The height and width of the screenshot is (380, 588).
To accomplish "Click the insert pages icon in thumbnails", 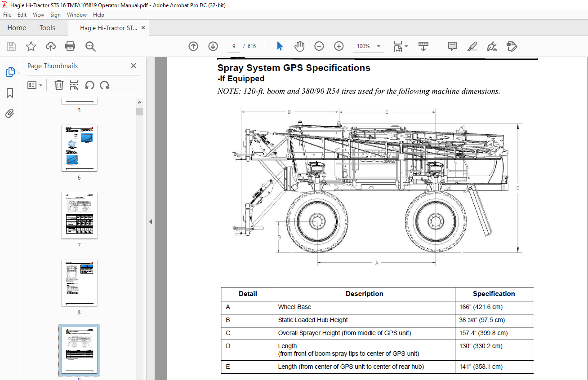I will [x=74, y=85].
